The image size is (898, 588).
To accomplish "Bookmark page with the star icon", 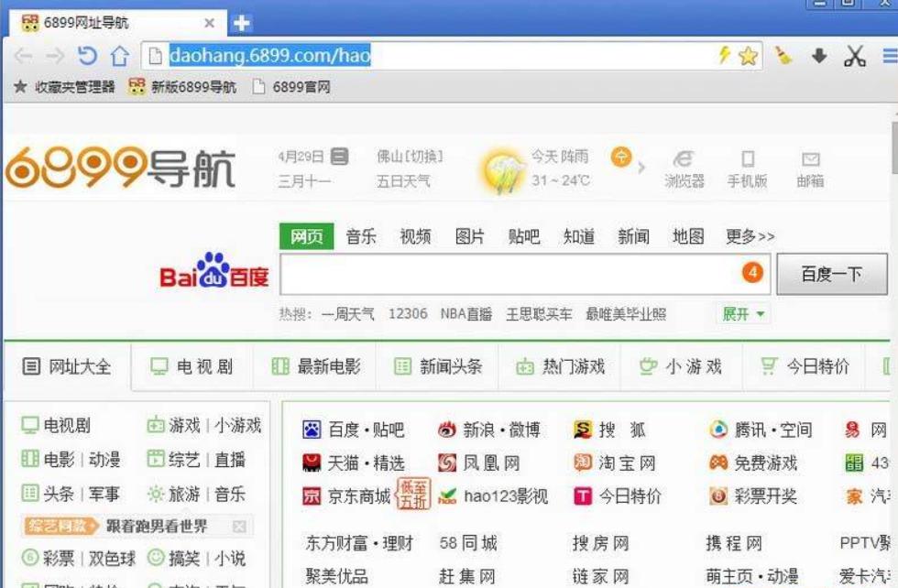I will 748,56.
